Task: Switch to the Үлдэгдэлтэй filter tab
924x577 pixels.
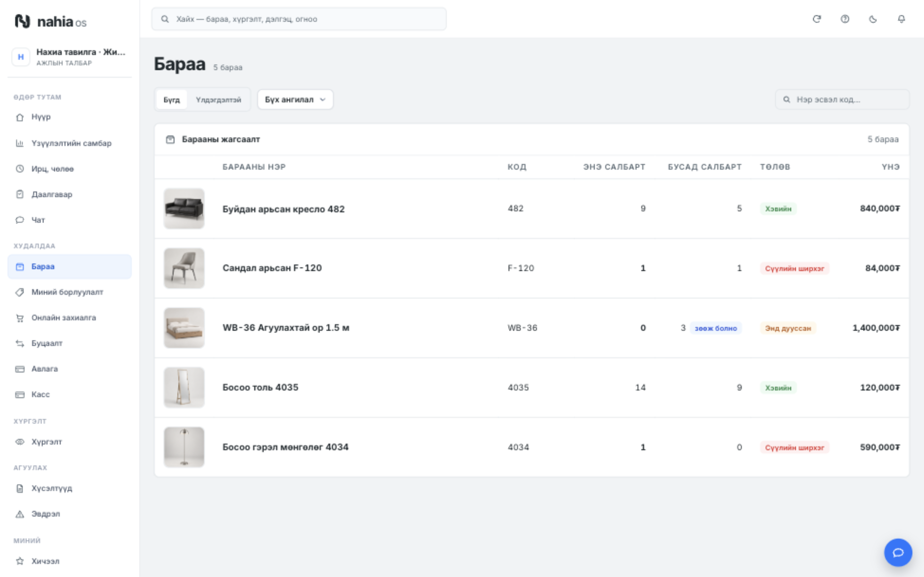Action: [218, 100]
